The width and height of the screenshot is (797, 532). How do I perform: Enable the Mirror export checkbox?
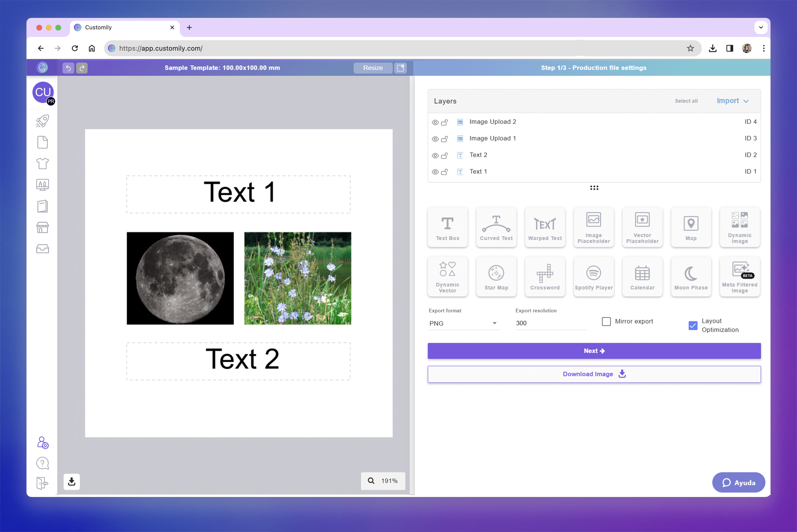point(606,321)
